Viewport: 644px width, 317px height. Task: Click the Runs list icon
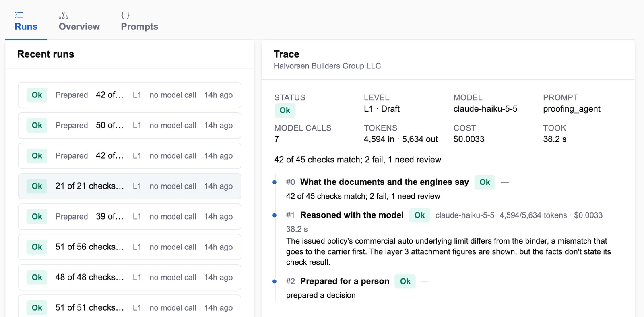[x=19, y=15]
